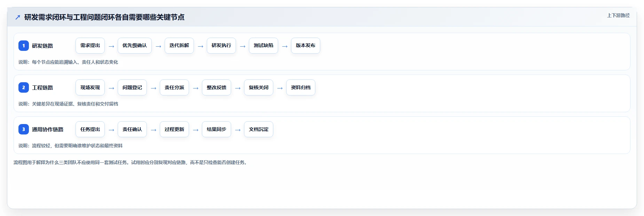Click the 工程链路 row label
The image size is (644, 216).
42,87
